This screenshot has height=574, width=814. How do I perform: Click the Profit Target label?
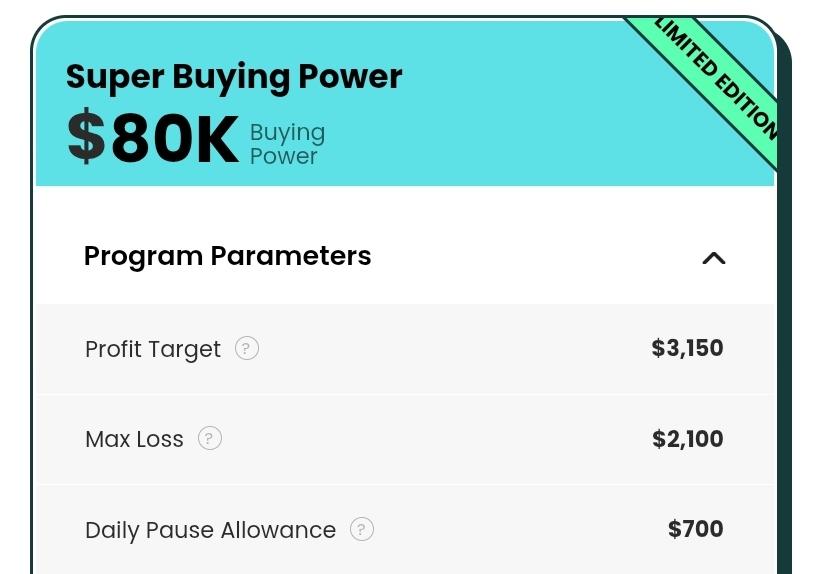pyautogui.click(x=152, y=349)
